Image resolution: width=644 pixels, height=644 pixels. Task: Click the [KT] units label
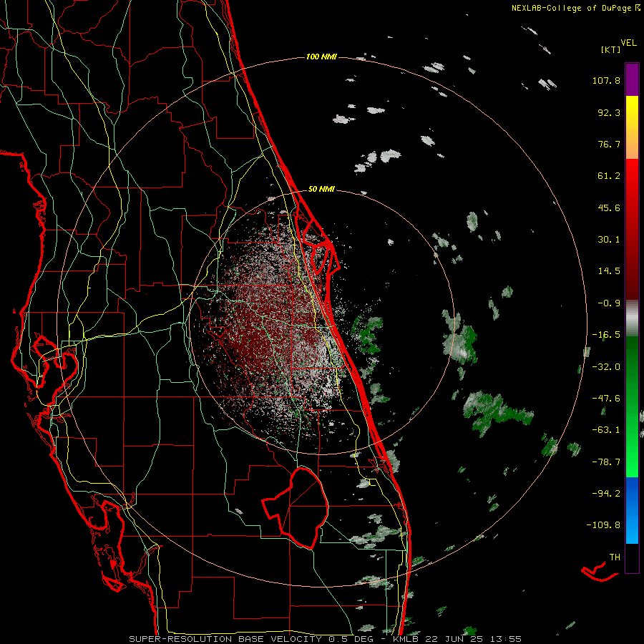coord(610,49)
